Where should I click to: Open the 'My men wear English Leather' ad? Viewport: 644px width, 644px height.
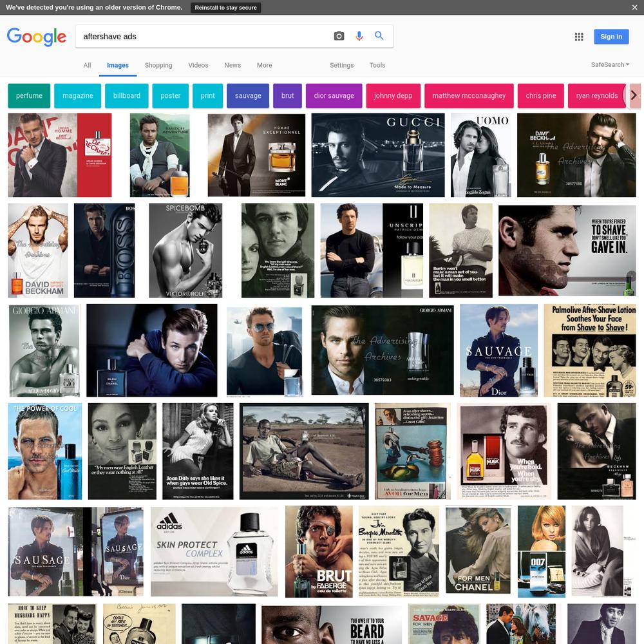[122, 451]
